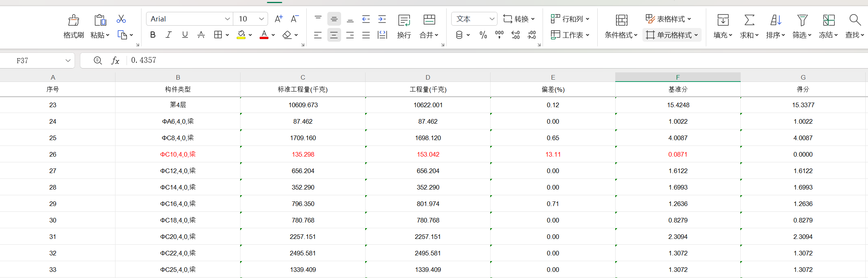868x278 pixels.
Task: Open the fill color options arrow
Action: click(x=250, y=35)
